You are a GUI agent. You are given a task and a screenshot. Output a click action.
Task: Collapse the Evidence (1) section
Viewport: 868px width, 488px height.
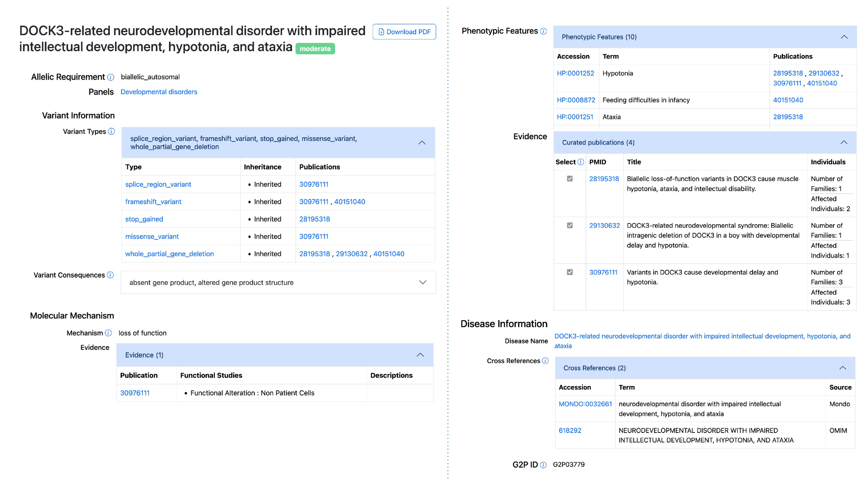420,355
